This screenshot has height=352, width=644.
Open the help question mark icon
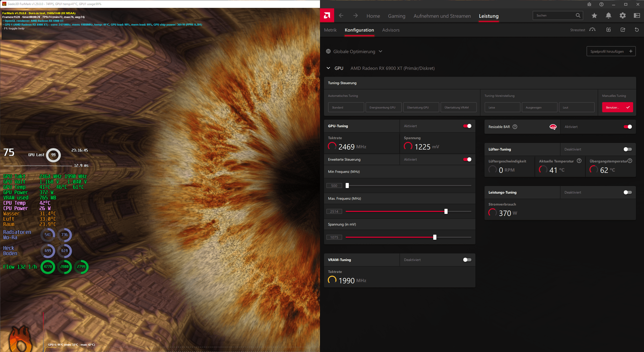[x=601, y=4]
